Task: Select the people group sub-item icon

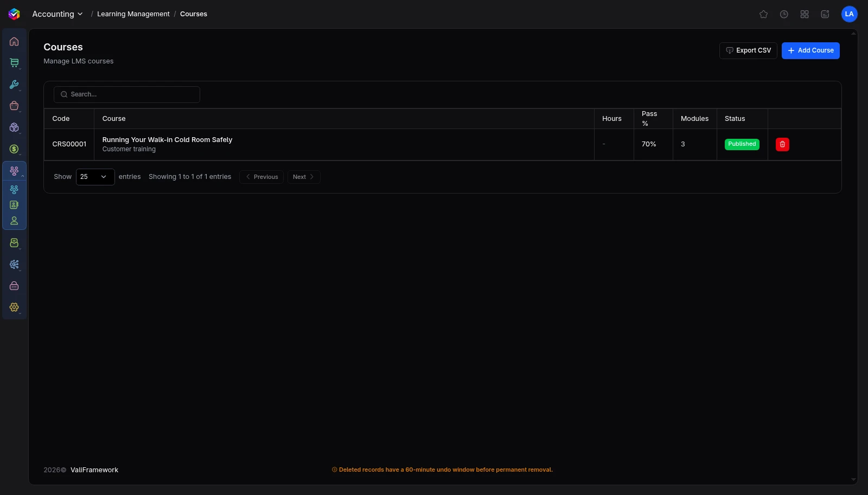Action: tap(14, 189)
